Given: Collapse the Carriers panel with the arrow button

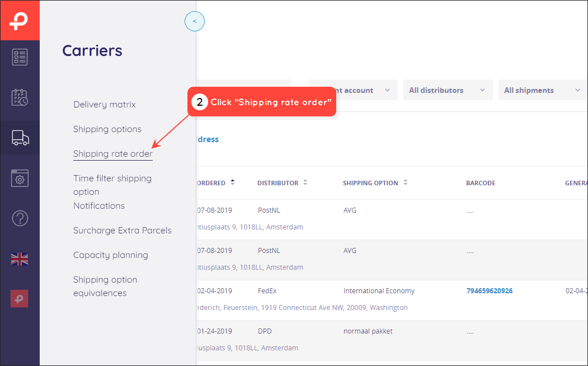Looking at the screenshot, I should tap(195, 21).
